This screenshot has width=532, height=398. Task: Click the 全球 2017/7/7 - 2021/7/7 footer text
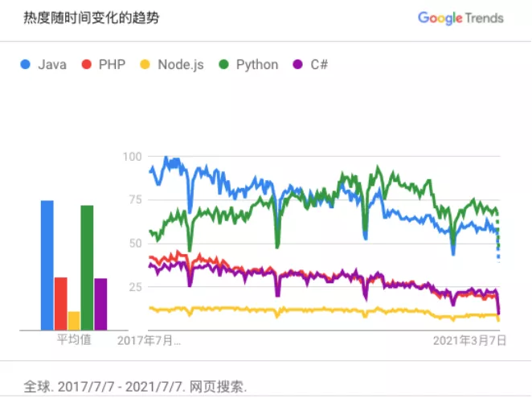(x=135, y=387)
